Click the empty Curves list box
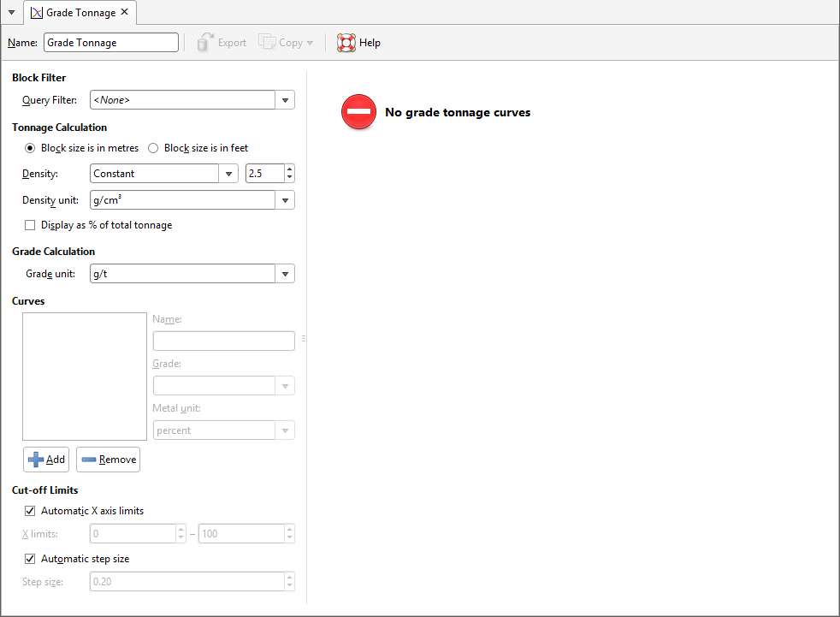The image size is (840, 617). click(85, 377)
